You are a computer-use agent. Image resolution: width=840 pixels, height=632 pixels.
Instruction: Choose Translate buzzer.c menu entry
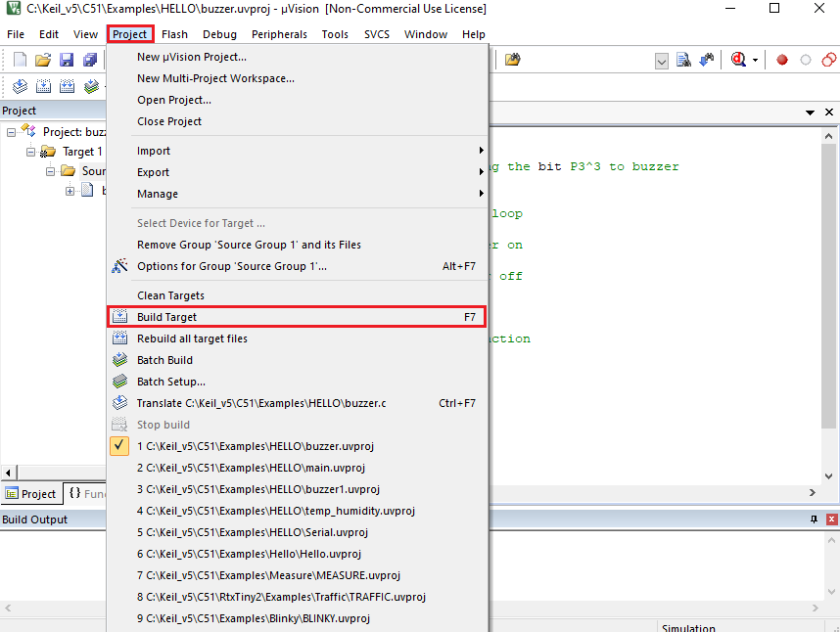coord(298,403)
